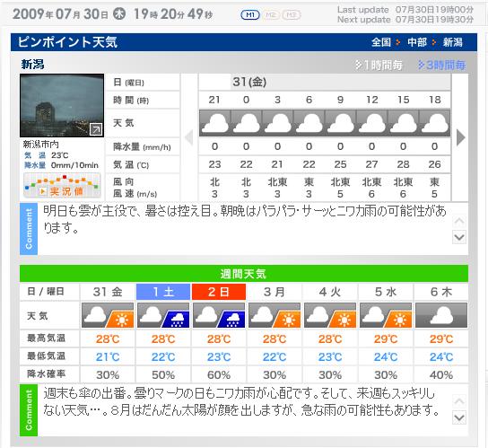
Task: Click cloudy icon for 6 o'clock
Action: (x=309, y=123)
